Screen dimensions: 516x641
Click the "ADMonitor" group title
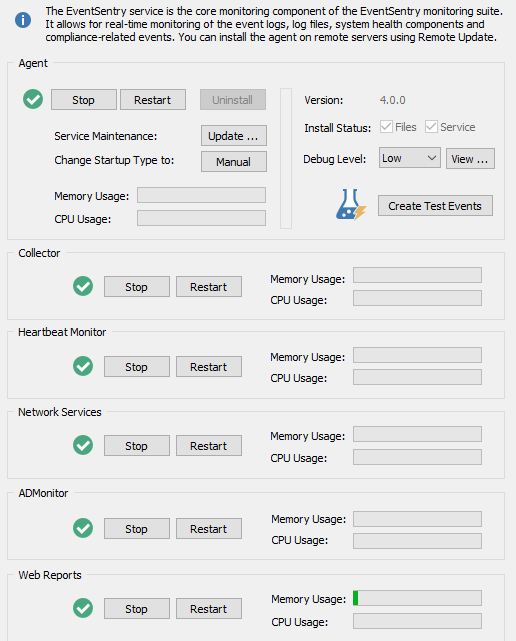43,493
